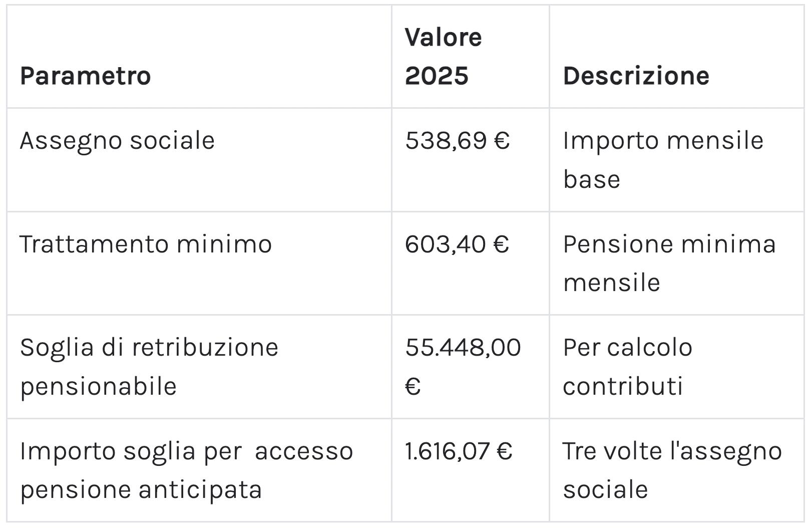Viewport: 812px width, 528px height.
Task: Click the words pensione anticipata
Action: coord(141,489)
